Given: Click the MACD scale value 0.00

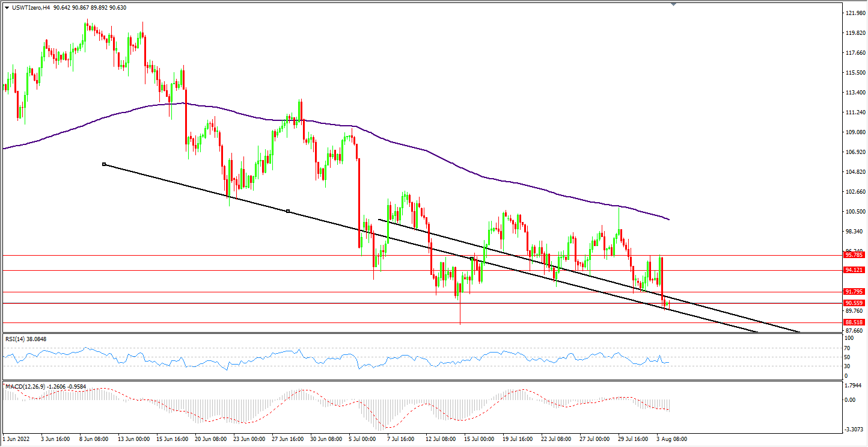Looking at the screenshot, I should click(851, 399).
